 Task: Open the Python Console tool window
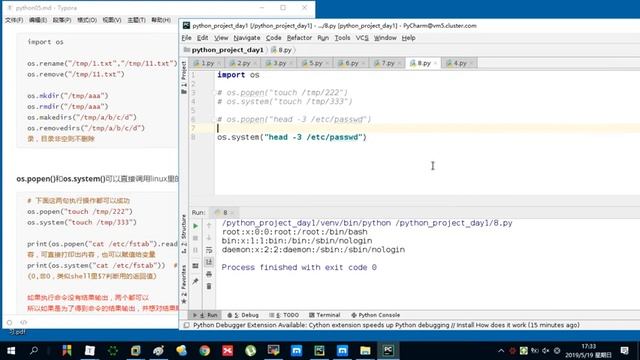pos(376,315)
